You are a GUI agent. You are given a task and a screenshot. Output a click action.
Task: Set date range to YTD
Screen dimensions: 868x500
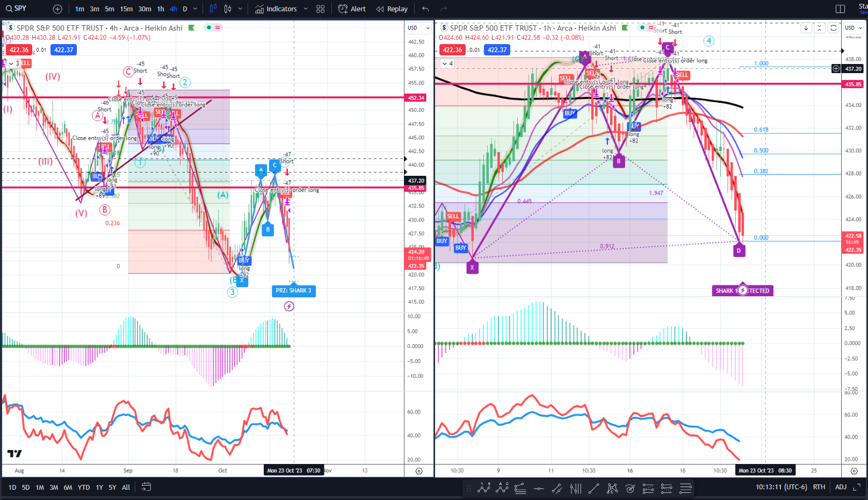point(84,487)
